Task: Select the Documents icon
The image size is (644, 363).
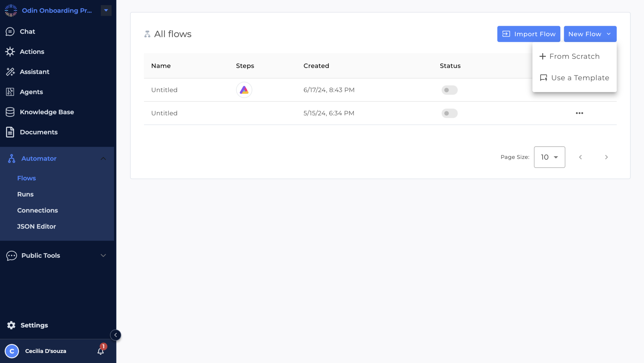Action: coord(10,132)
